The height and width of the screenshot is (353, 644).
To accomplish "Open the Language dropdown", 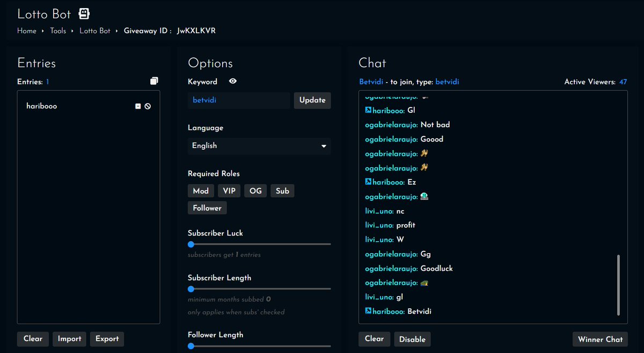I will (x=259, y=146).
